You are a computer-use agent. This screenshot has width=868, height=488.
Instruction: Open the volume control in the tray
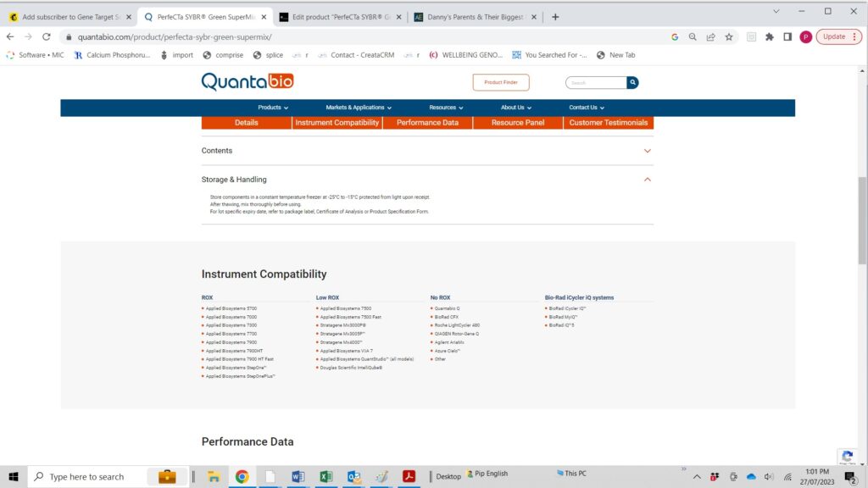click(768, 477)
